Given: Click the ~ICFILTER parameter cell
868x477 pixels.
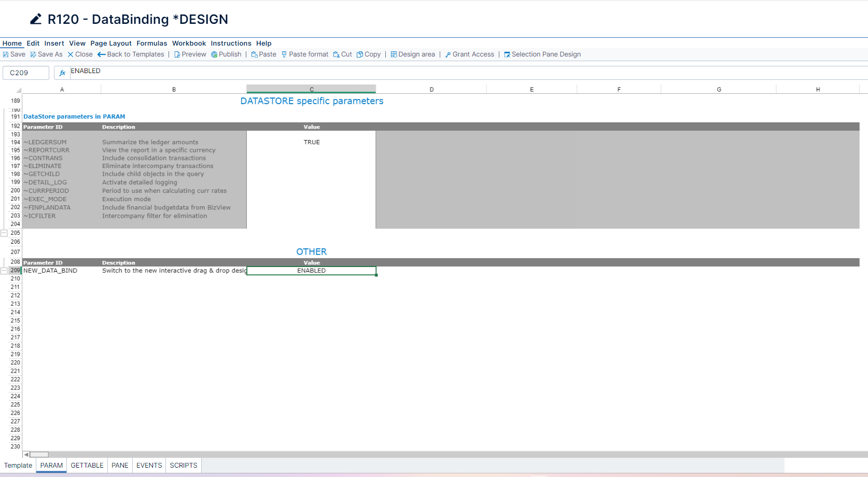Looking at the screenshot, I should pos(62,216).
